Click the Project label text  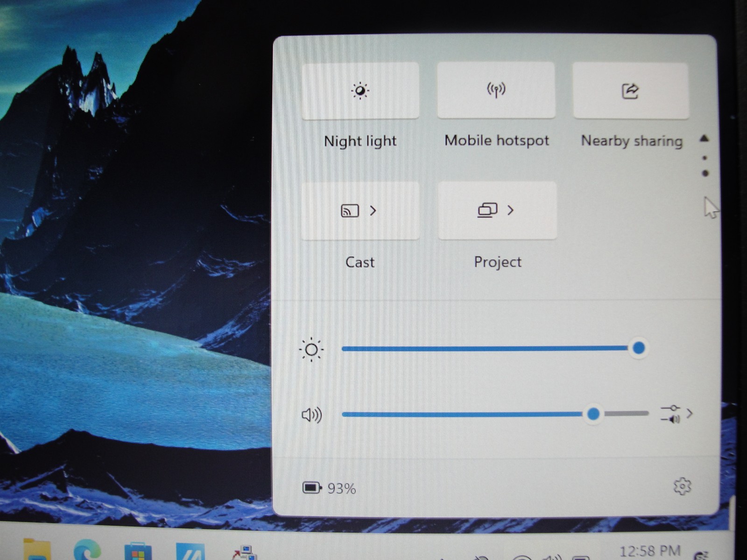click(x=498, y=262)
